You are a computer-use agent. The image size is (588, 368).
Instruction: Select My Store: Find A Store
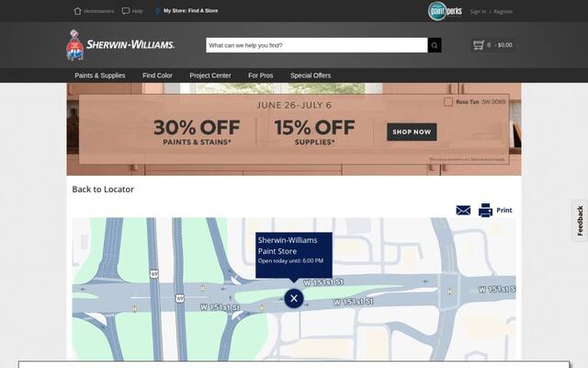190,11
